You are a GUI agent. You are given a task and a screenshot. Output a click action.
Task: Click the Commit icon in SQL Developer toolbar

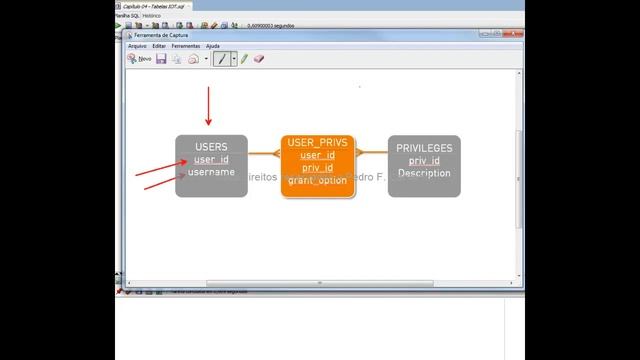pos(179,26)
